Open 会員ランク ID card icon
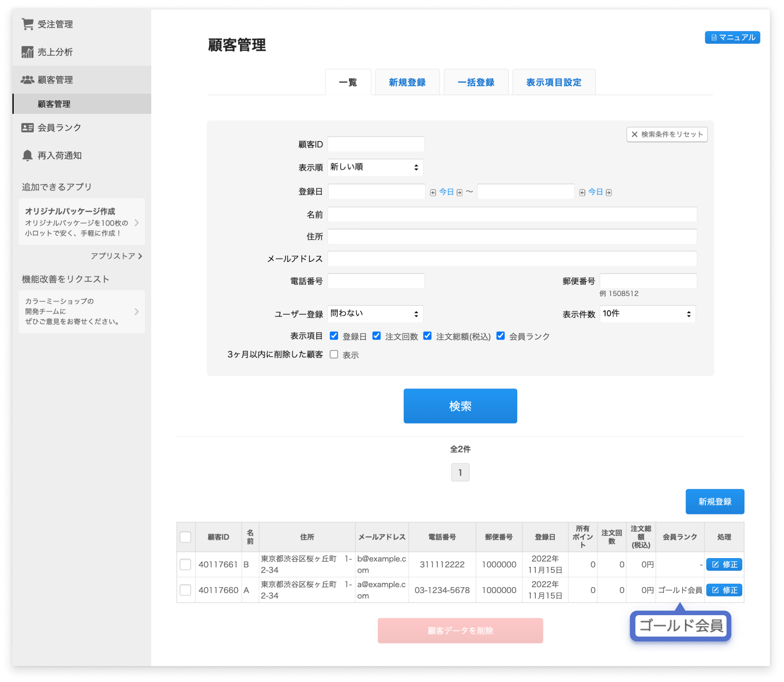 pyautogui.click(x=27, y=128)
